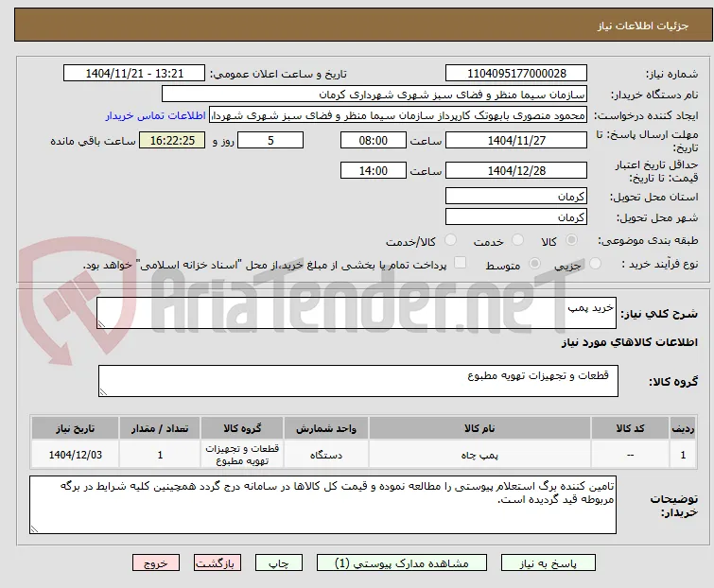The image size is (714, 588).
Task: Click the days remaining field showing 5
Action: tap(270, 140)
